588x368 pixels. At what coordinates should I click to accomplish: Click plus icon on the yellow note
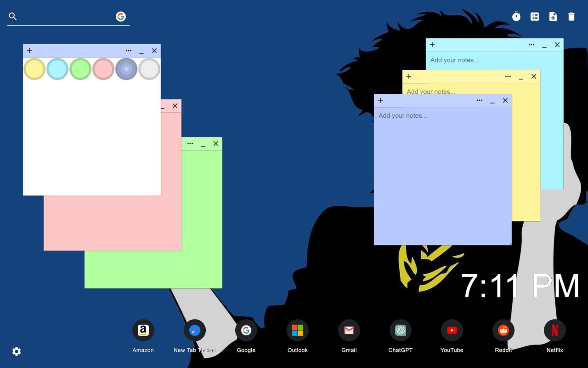click(x=409, y=76)
